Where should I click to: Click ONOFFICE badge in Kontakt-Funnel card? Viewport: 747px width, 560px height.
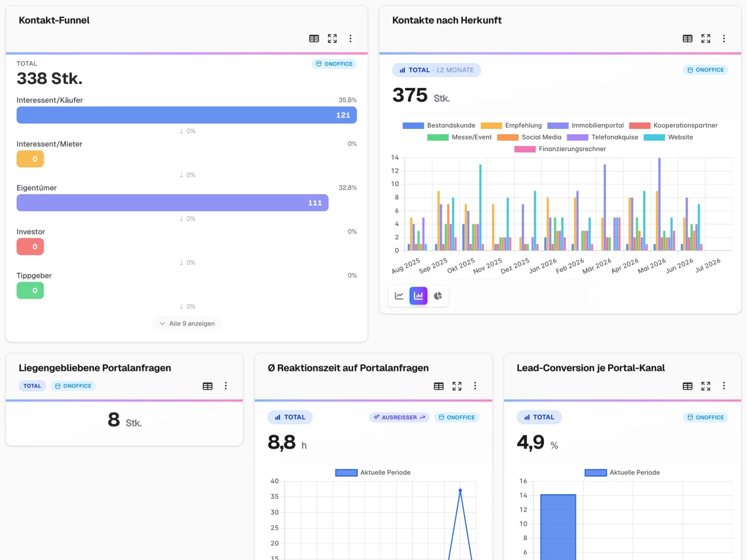(334, 64)
